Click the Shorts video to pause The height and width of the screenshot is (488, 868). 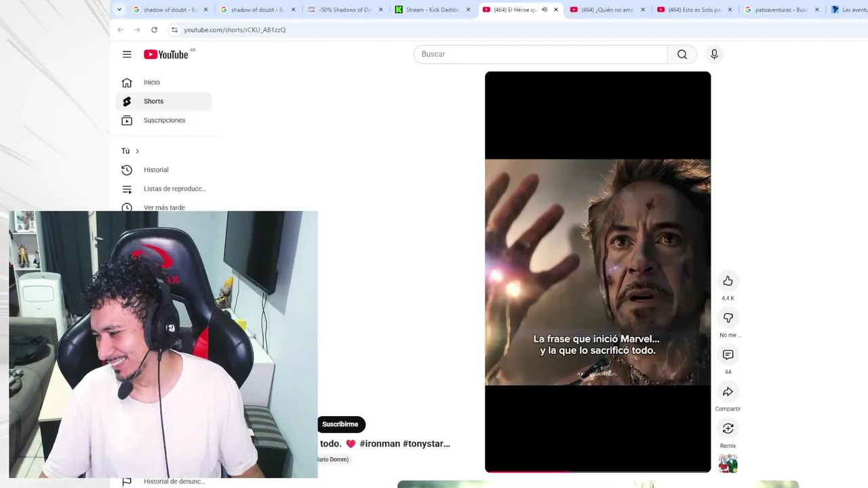[597, 271]
